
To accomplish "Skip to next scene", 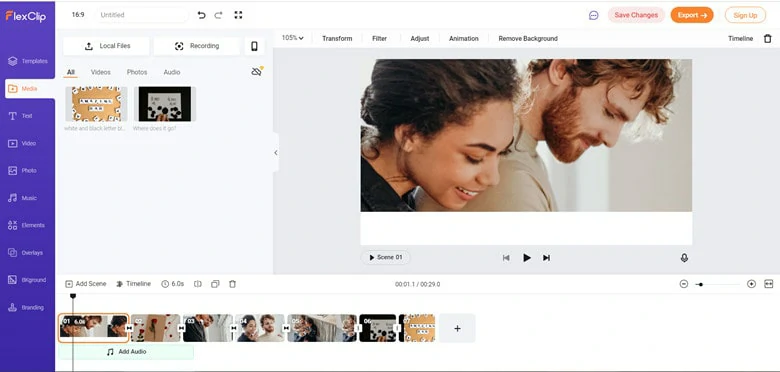I will pyautogui.click(x=546, y=258).
